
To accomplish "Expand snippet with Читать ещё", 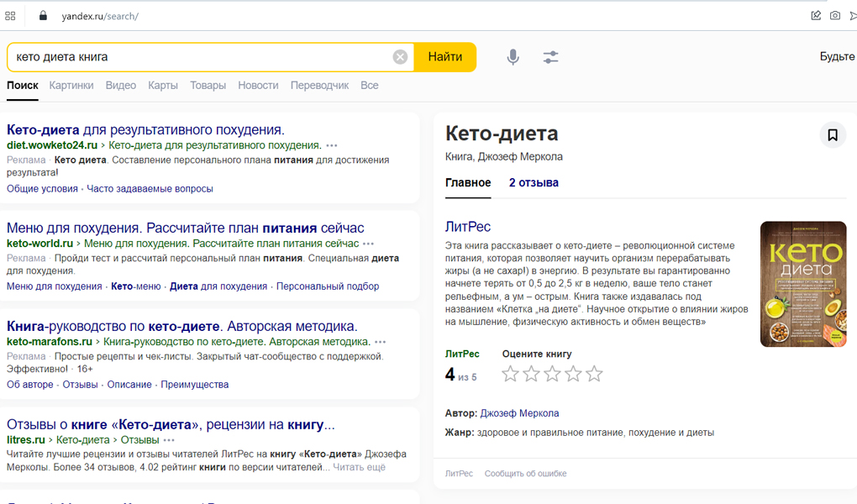I will pyautogui.click(x=359, y=467).
